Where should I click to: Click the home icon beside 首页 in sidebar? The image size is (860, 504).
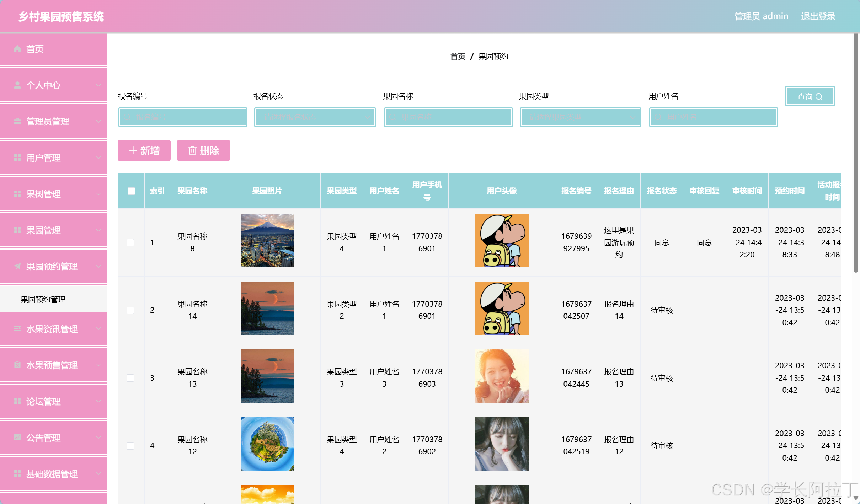coord(17,49)
